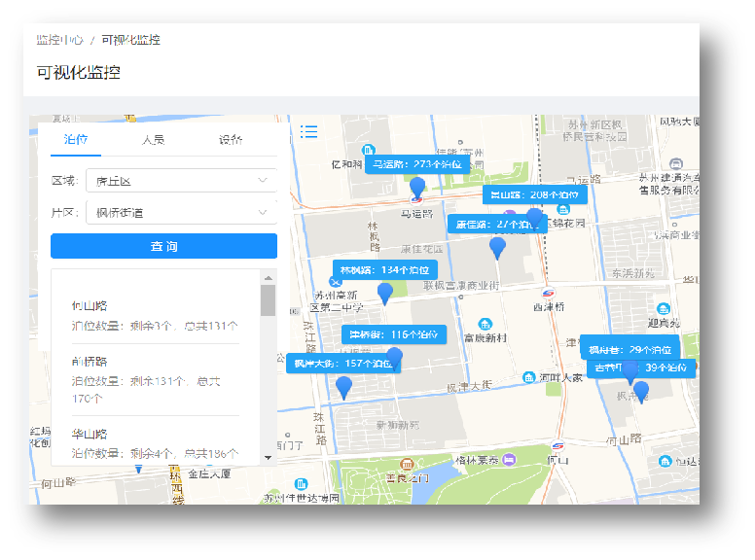Expand the 片区 dropdown showing 枫桥街道

180,212
